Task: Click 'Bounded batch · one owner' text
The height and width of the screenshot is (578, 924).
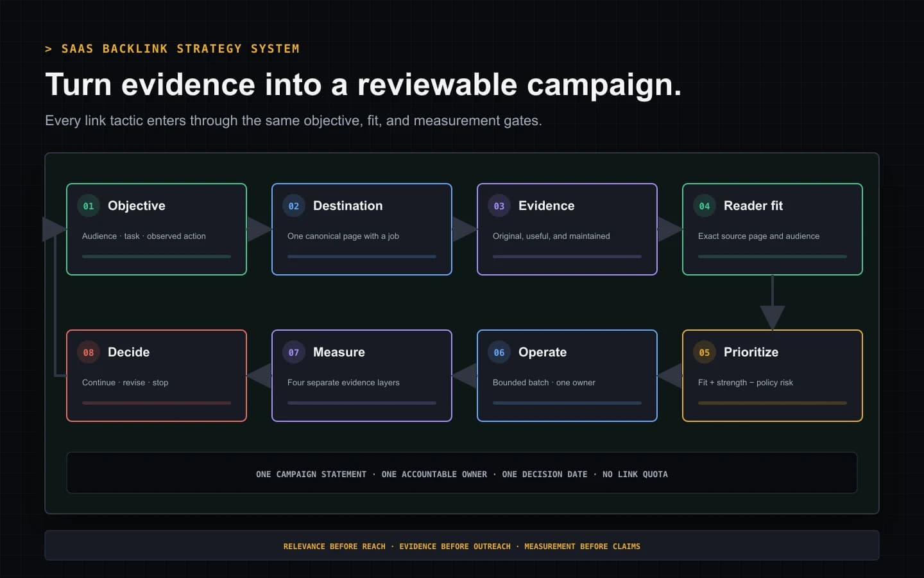Action: tap(544, 383)
